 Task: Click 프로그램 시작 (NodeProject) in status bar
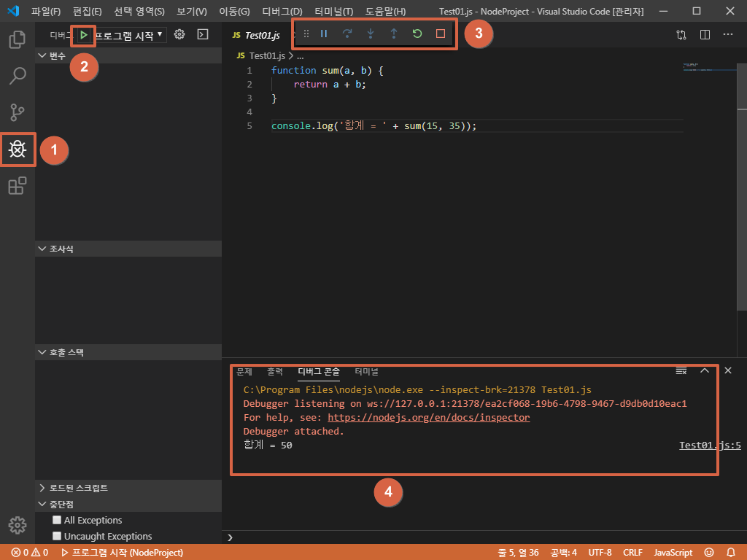123,553
